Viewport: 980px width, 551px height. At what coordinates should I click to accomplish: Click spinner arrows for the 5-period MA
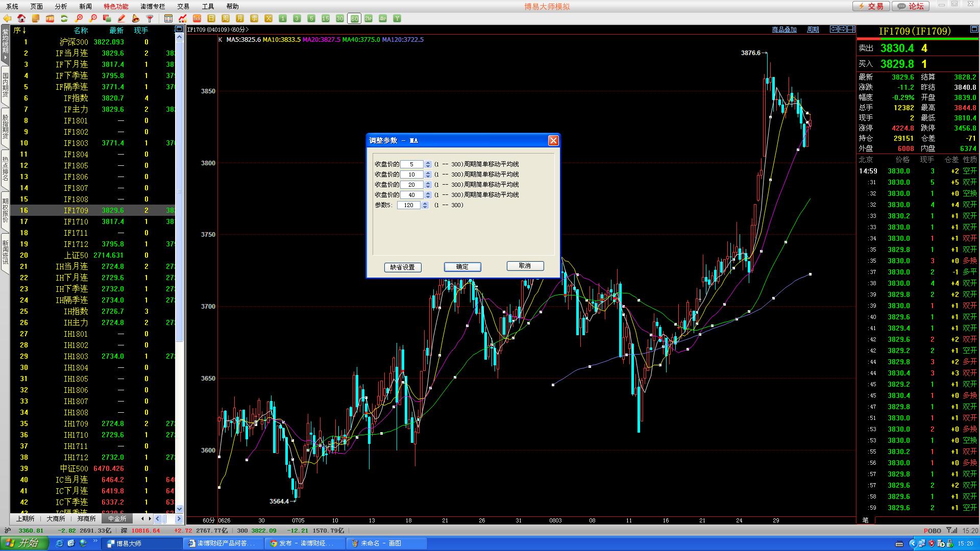point(428,164)
